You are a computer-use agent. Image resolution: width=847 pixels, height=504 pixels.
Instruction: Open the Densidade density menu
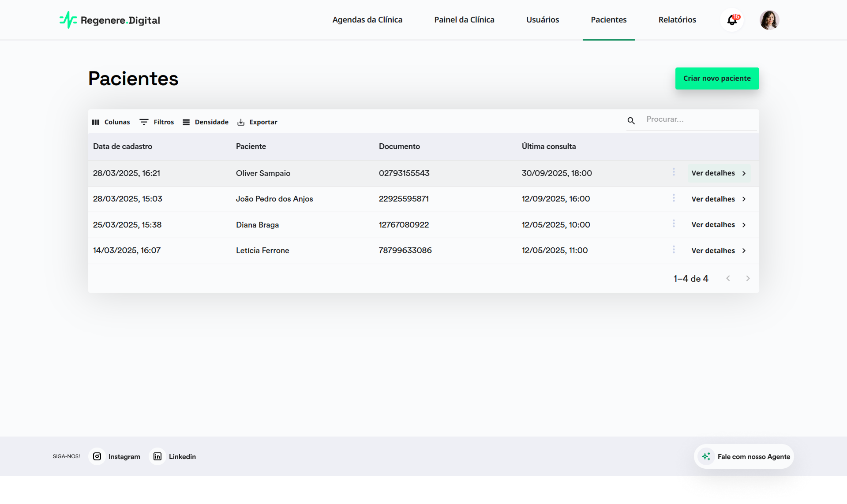[206, 122]
